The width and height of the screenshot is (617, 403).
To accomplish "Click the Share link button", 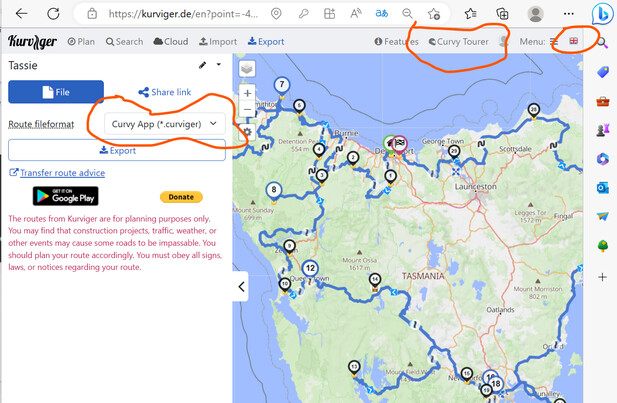I will tap(165, 92).
